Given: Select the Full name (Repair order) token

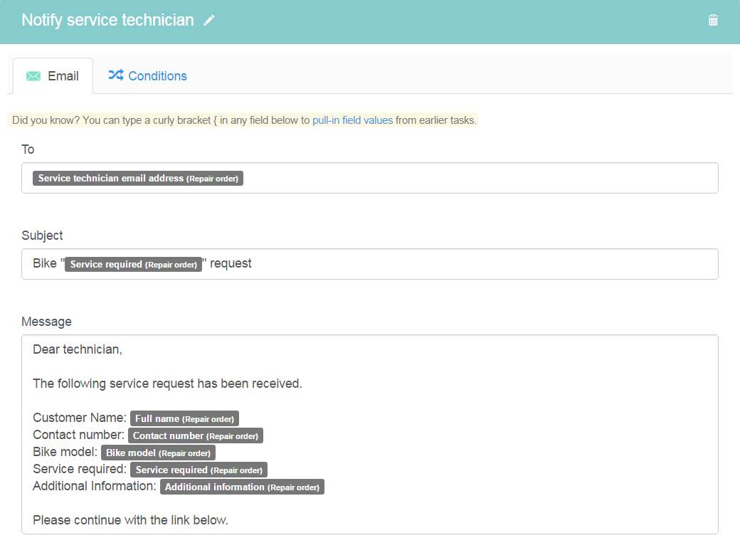Looking at the screenshot, I should (x=184, y=418).
